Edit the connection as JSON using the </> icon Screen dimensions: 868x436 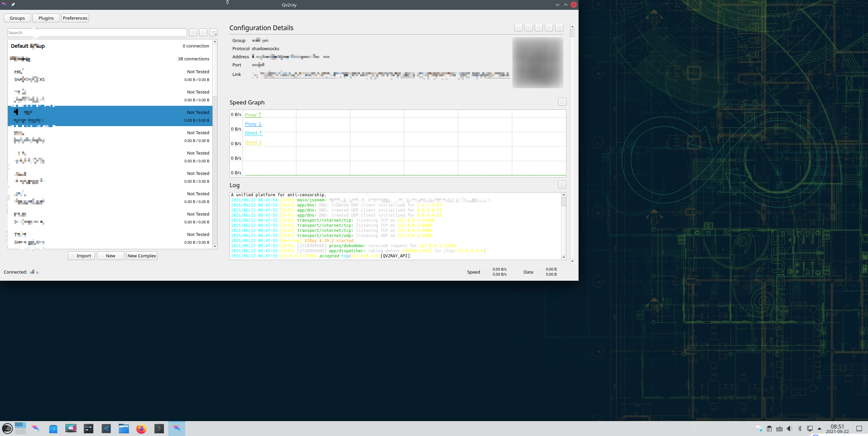[x=539, y=28]
